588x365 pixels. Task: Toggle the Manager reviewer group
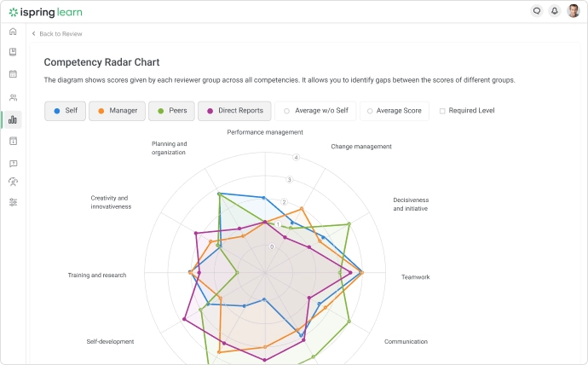[x=118, y=111]
